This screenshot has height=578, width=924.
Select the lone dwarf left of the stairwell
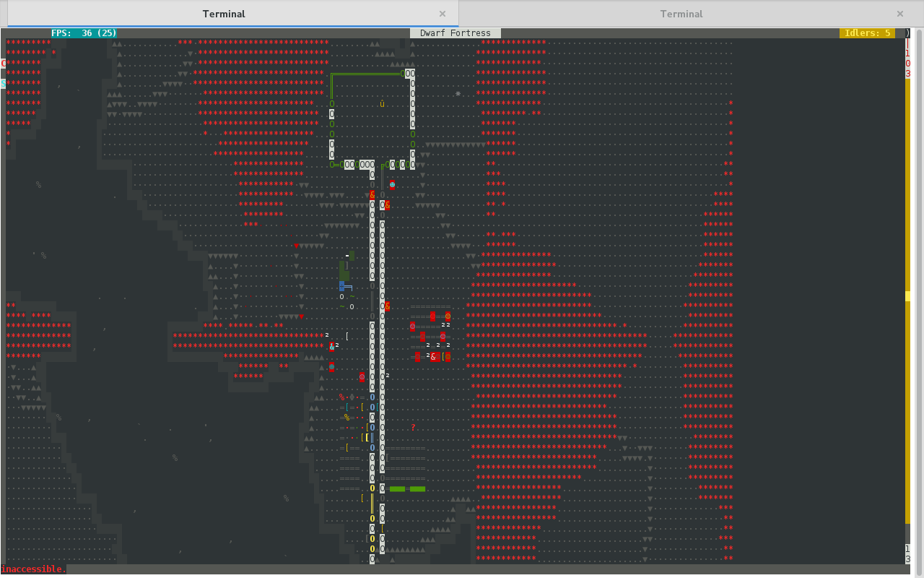pyautogui.click(x=362, y=377)
